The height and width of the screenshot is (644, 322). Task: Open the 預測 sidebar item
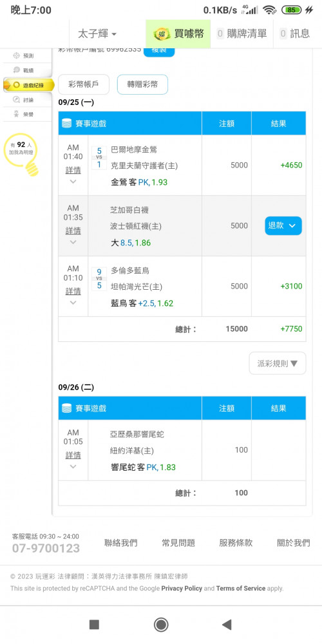(x=27, y=55)
